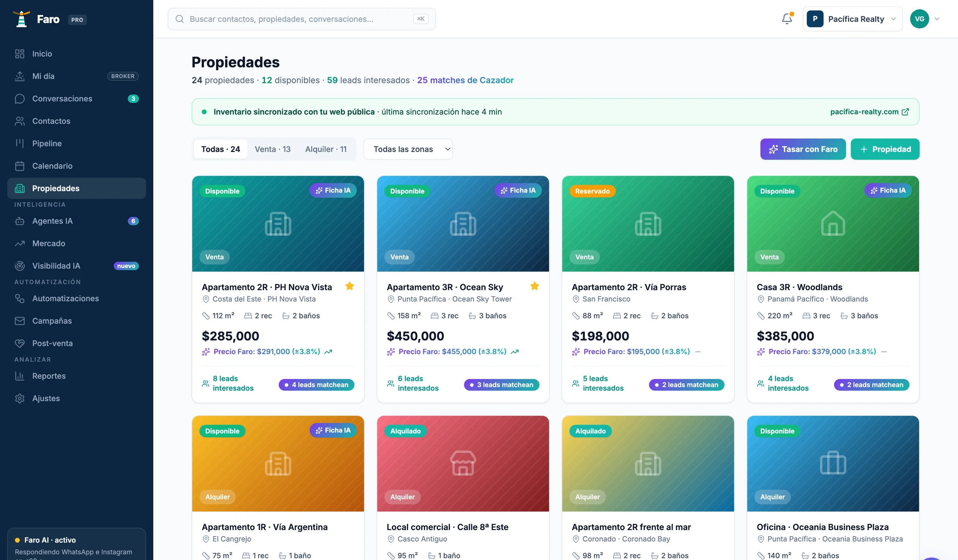
Task: Click Faro AI · activo status panel
Action: click(77, 544)
